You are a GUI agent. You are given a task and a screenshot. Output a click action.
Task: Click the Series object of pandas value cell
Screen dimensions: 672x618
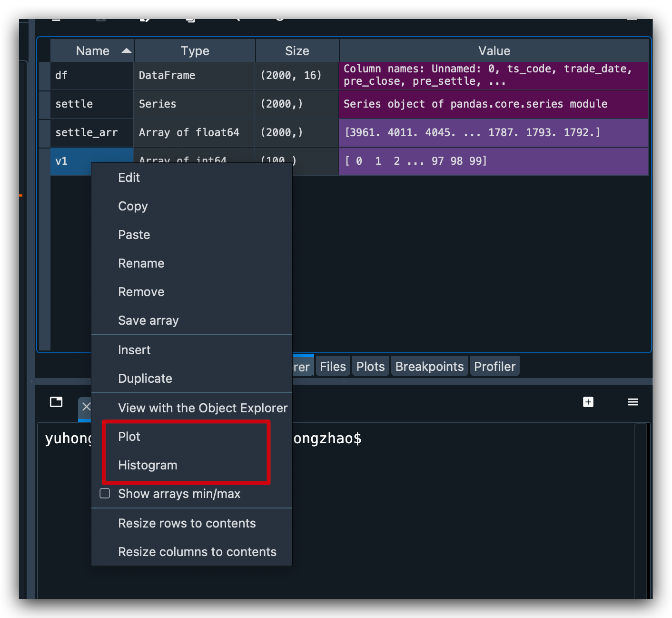494,104
